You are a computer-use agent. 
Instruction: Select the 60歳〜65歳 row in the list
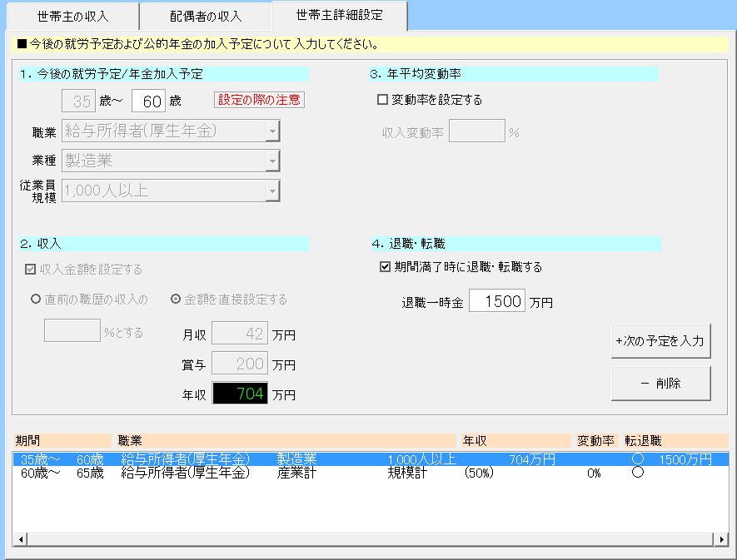coord(250,473)
